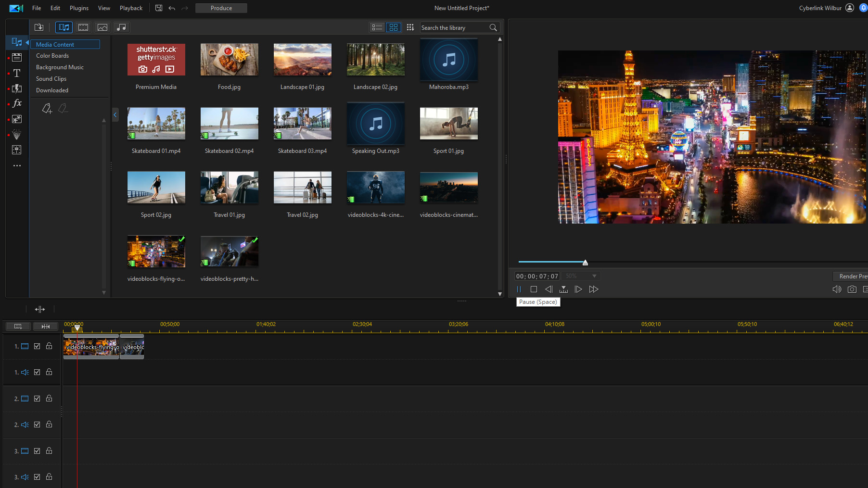Disable the checkbox on video track 3

click(37, 450)
